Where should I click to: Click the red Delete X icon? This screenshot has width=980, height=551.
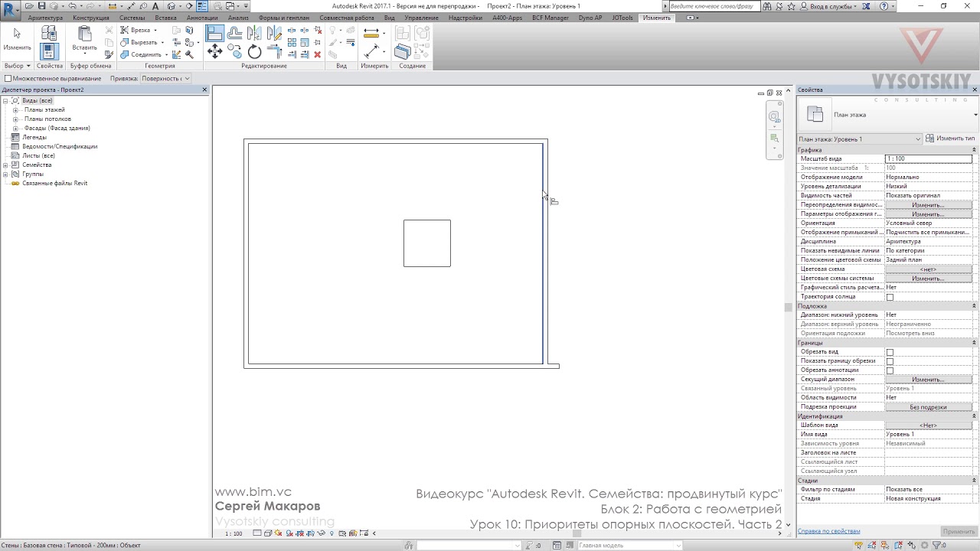pos(318,54)
